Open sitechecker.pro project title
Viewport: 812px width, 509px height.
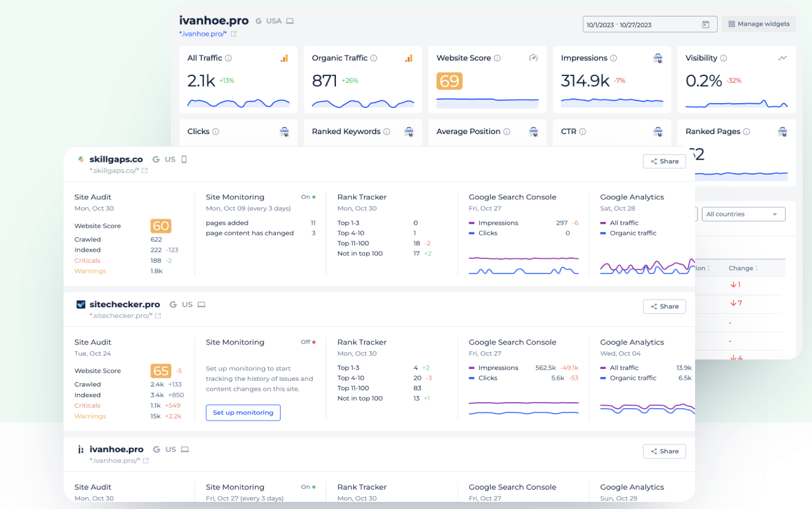coord(125,304)
